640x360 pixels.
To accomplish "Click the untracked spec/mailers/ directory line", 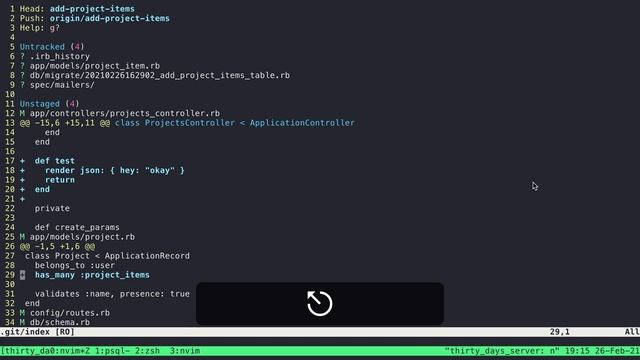I will pyautogui.click(x=62, y=85).
